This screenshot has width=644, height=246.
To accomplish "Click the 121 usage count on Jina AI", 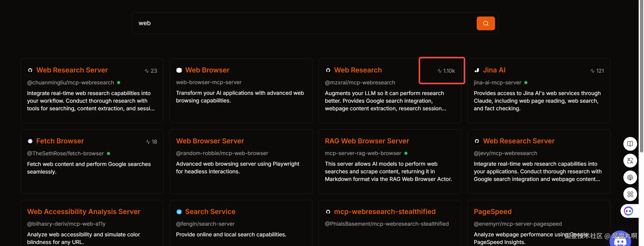I will 597,71.
